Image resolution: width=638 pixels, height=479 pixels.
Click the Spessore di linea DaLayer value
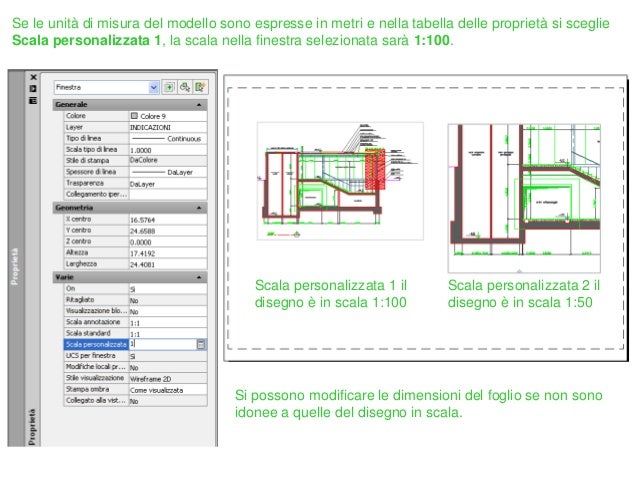point(168,172)
